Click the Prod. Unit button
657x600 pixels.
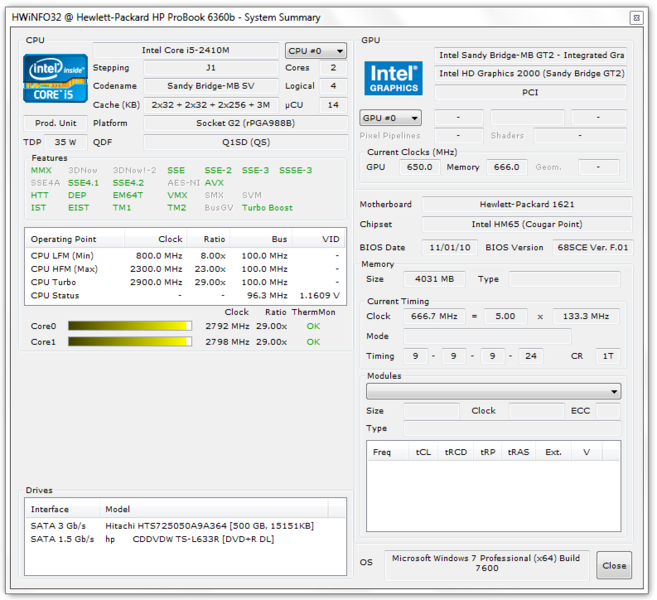point(55,123)
